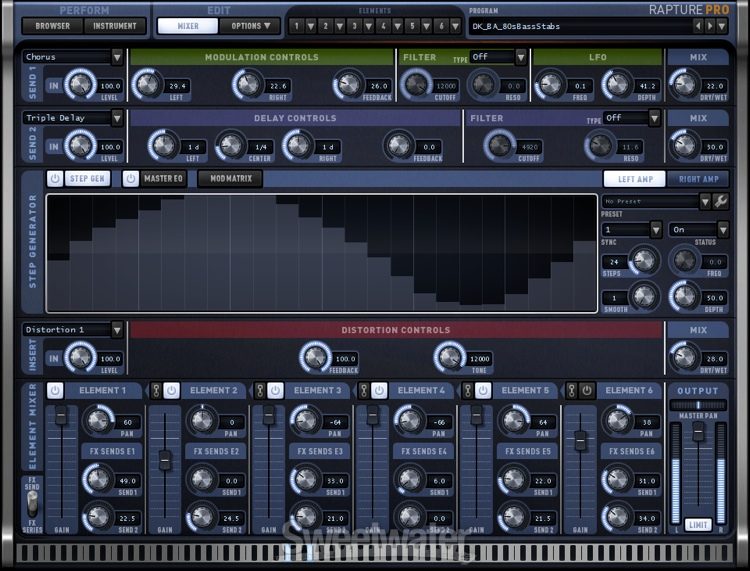The image size is (750, 571).
Task: Switch to the Mixer tab
Action: [188, 26]
